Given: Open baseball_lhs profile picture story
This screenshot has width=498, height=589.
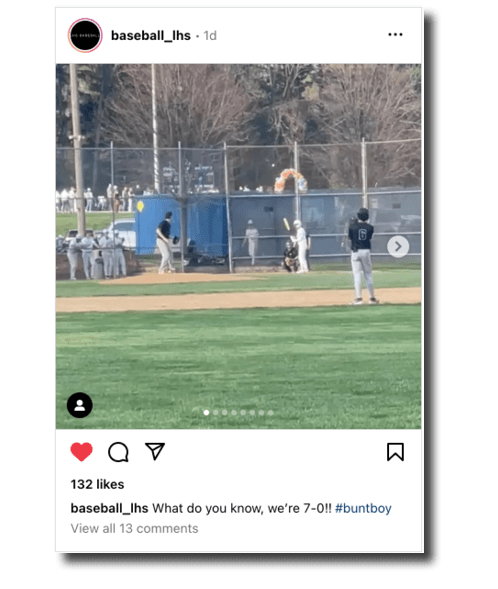Looking at the screenshot, I should coord(85,35).
